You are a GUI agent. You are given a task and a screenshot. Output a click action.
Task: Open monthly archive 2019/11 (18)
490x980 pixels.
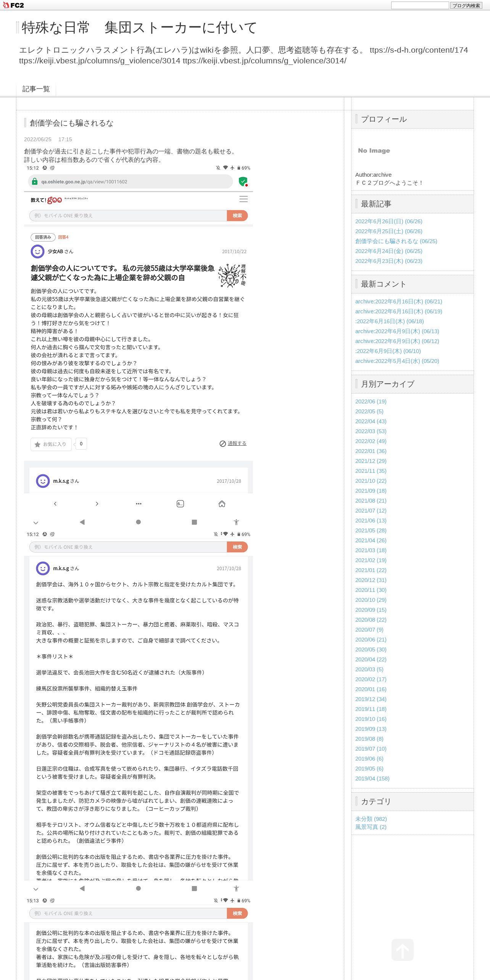click(x=371, y=709)
